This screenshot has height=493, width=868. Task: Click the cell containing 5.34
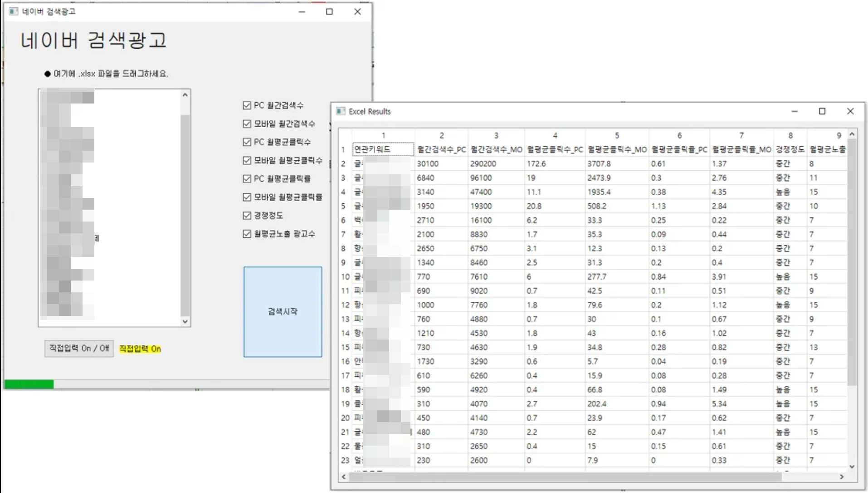tap(741, 404)
